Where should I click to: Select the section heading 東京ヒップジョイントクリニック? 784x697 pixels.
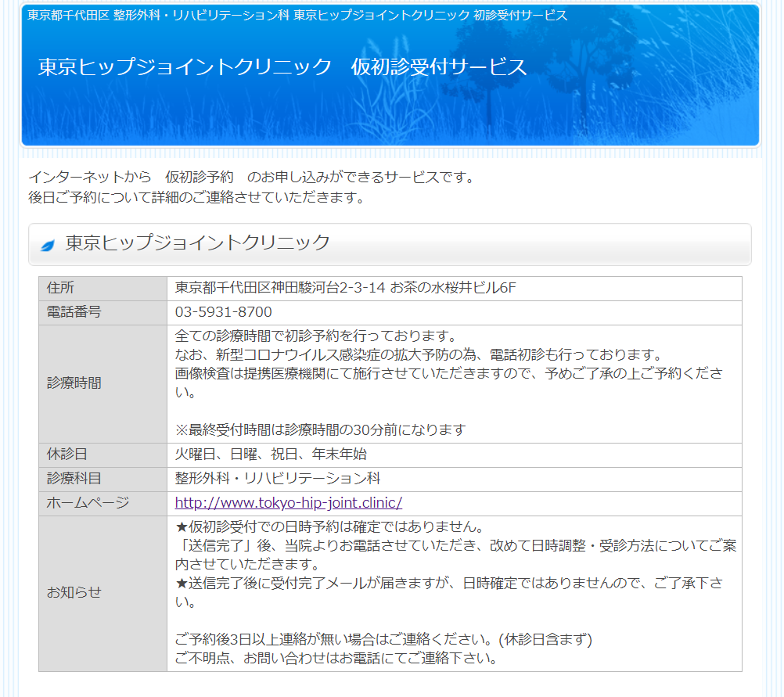[197, 243]
